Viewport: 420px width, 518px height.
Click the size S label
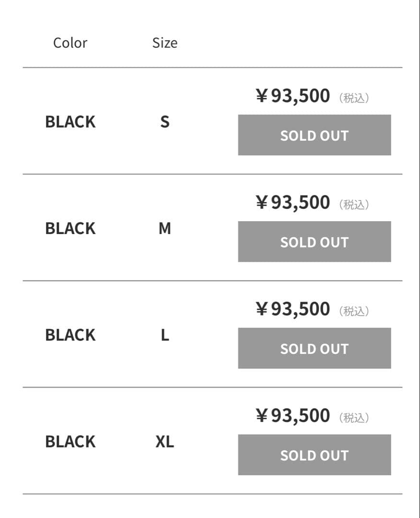[x=164, y=122]
